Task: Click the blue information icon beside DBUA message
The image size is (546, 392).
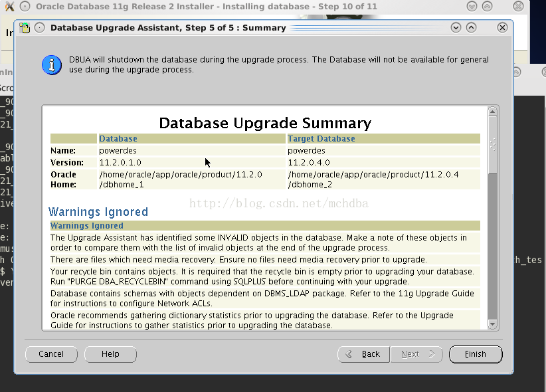Action: coord(52,64)
